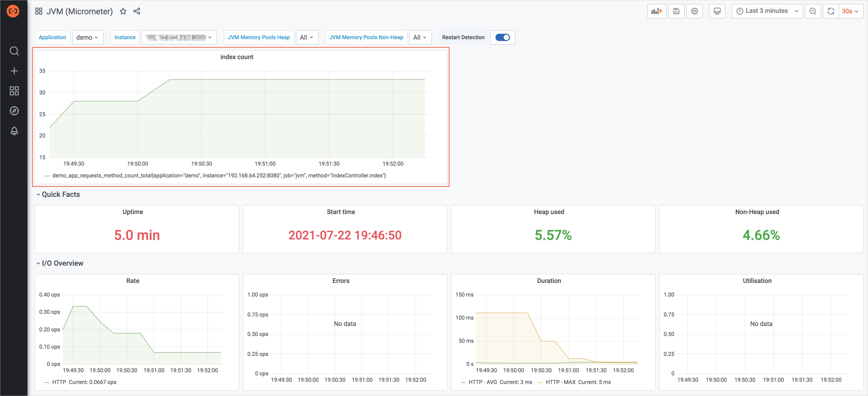Open the Start time panel title menu
This screenshot has width=868, height=396.
341,212
